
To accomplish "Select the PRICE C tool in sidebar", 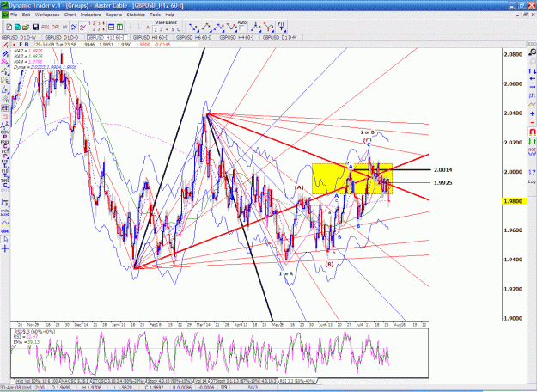I will [5, 144].
